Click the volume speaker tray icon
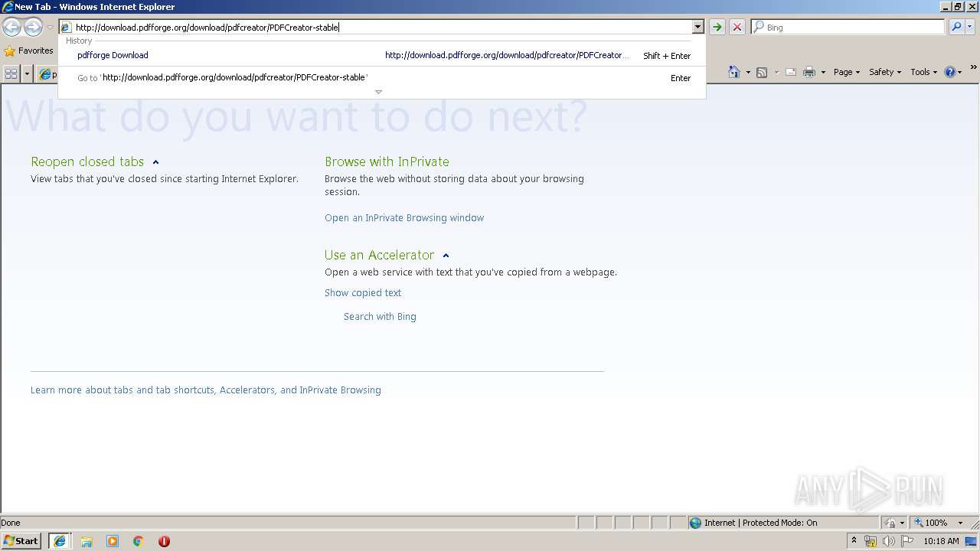Screen dimensions: 980x551 [889, 542]
